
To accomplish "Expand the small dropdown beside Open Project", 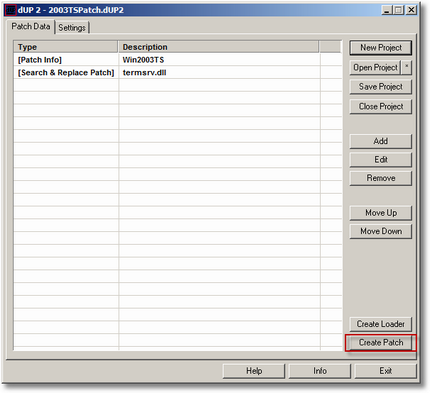I will point(407,68).
